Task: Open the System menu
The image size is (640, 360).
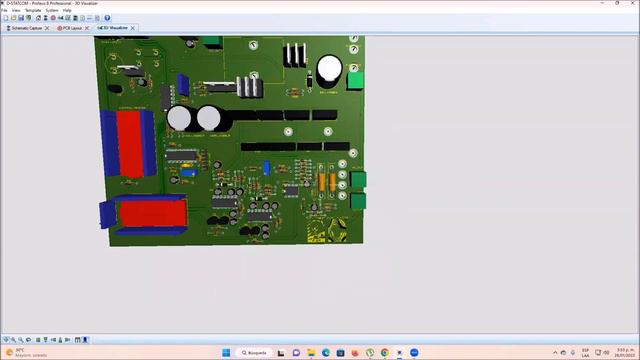Action: click(x=52, y=10)
